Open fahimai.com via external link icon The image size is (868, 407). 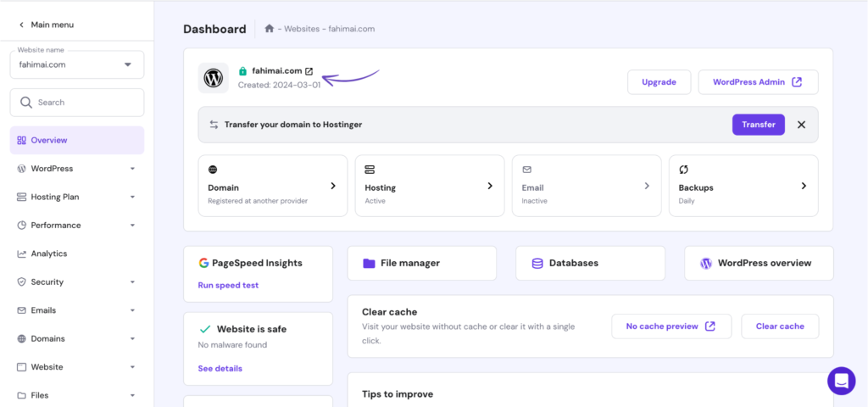click(x=309, y=71)
